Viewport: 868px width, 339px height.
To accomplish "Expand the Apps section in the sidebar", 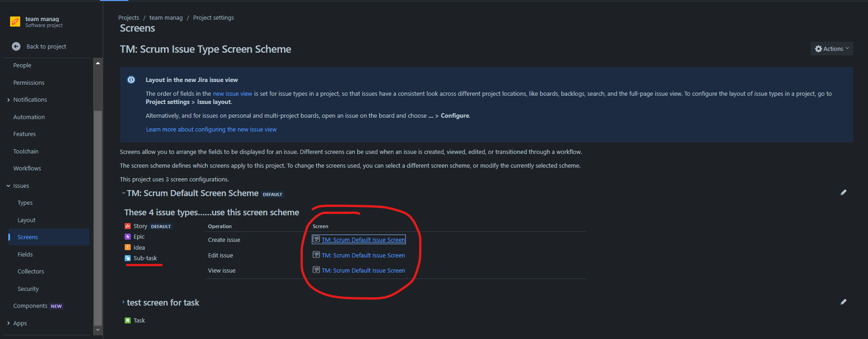I will pos(8,323).
